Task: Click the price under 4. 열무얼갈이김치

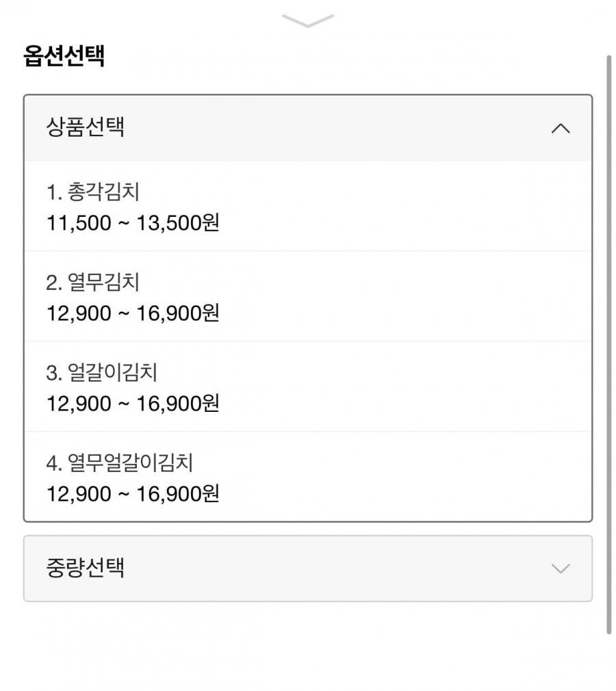Action: pyautogui.click(x=133, y=494)
